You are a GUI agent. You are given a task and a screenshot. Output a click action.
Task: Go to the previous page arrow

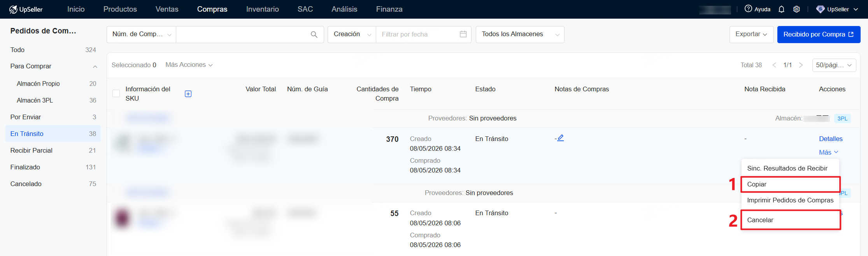[774, 65]
